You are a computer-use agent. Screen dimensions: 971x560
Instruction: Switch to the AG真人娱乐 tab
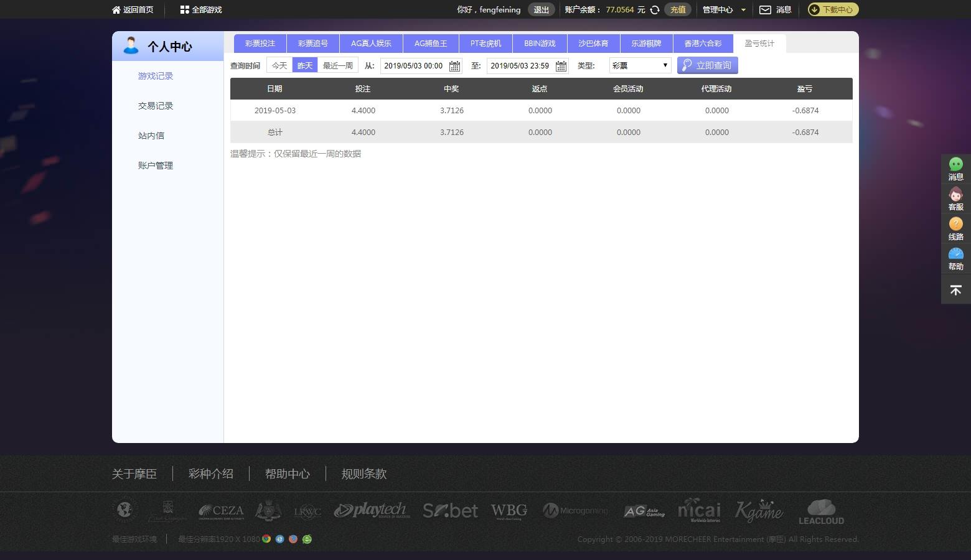point(371,44)
